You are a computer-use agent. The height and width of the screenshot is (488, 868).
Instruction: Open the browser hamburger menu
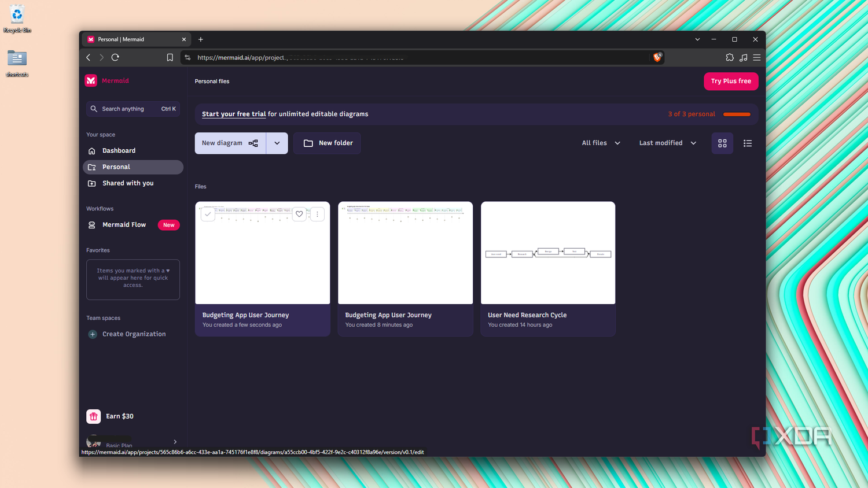point(757,57)
